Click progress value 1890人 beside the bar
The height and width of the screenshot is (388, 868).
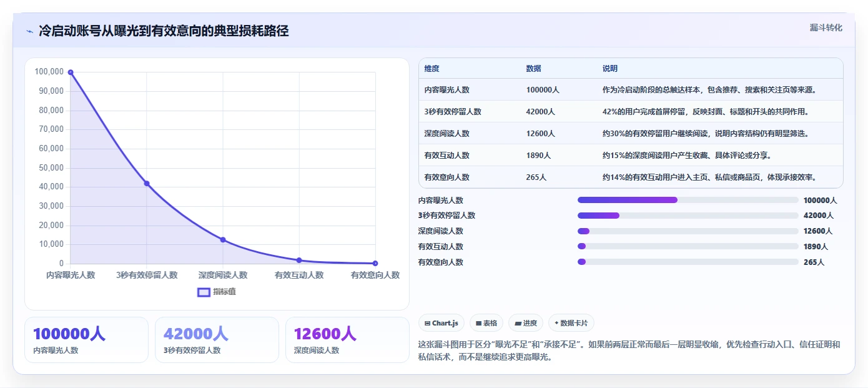(816, 247)
